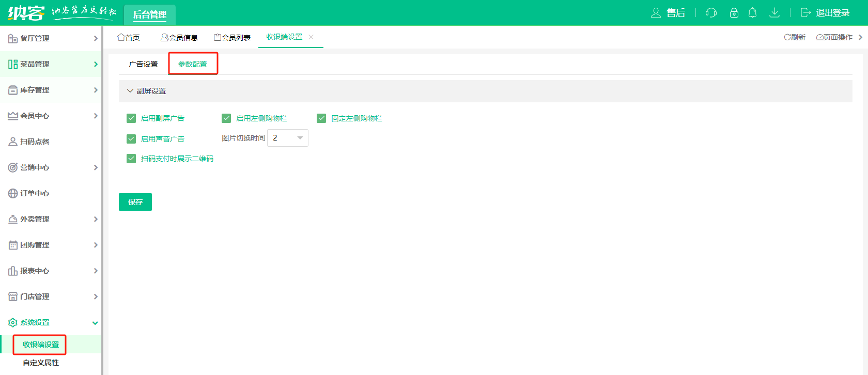The height and width of the screenshot is (375, 868).
Task: Expand the 餐厅管理 sidebar menu
Action: click(x=51, y=38)
